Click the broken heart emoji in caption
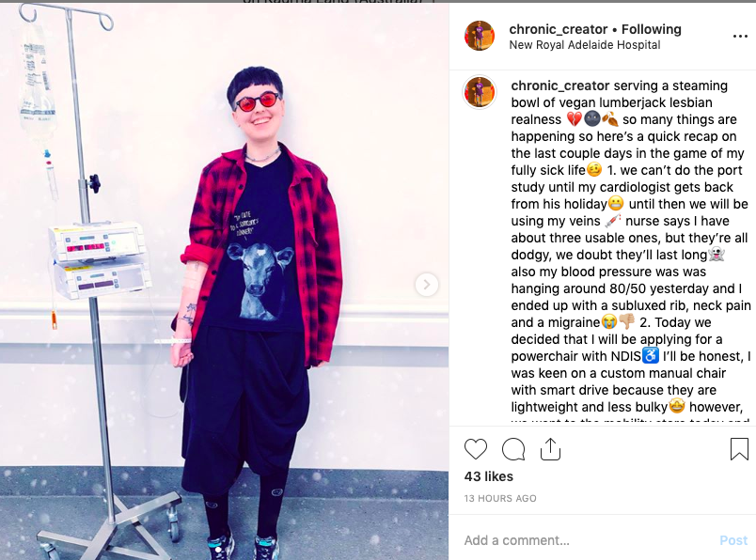Viewport: 756px width, 560px height. point(574,119)
